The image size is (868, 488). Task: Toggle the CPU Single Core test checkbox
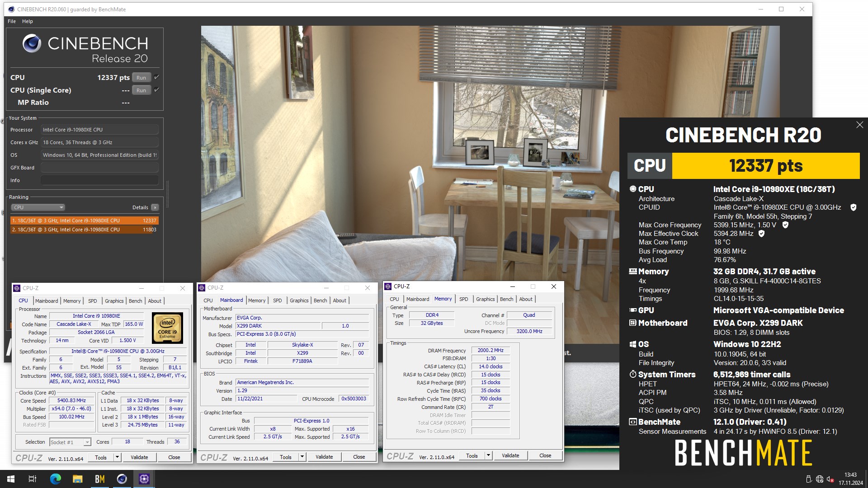click(x=156, y=90)
